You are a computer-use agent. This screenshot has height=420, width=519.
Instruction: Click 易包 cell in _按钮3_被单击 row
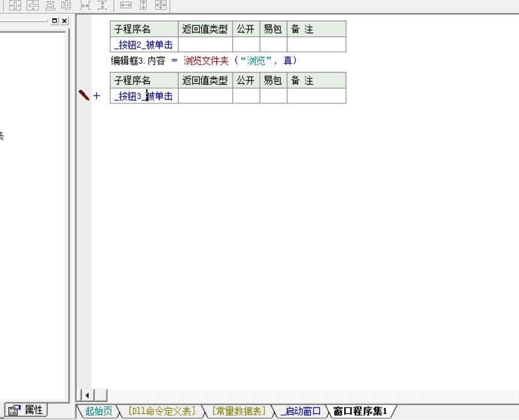(x=273, y=96)
